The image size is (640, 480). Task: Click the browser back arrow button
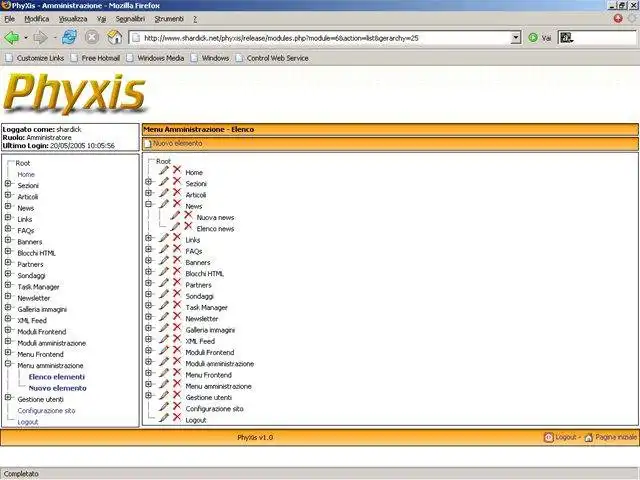pyautogui.click(x=12, y=38)
